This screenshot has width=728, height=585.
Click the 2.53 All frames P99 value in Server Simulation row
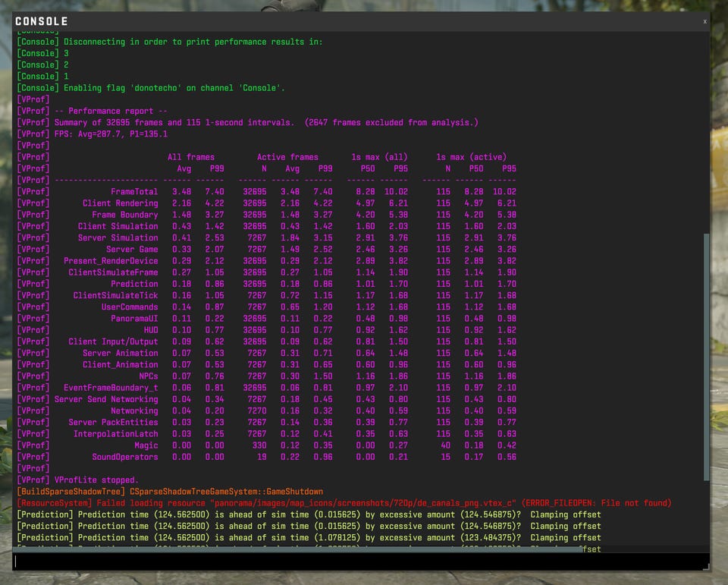[x=215, y=237]
